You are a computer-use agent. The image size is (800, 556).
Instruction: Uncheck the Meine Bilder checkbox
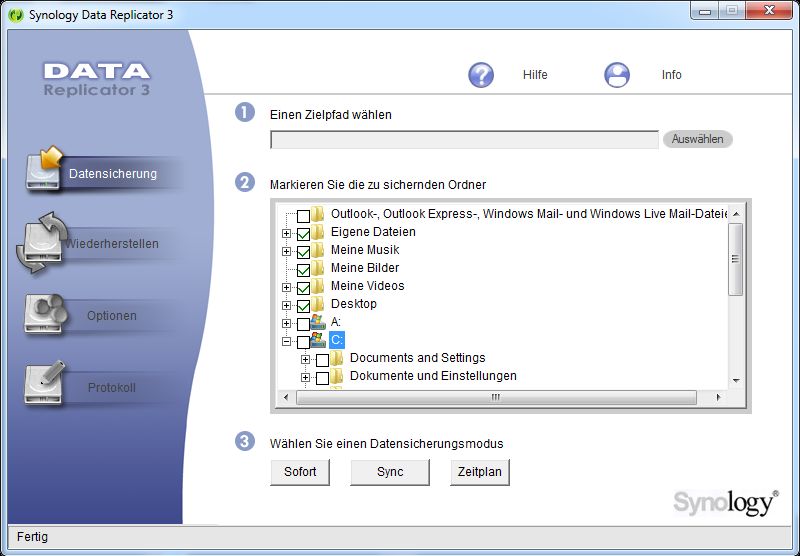(303, 269)
